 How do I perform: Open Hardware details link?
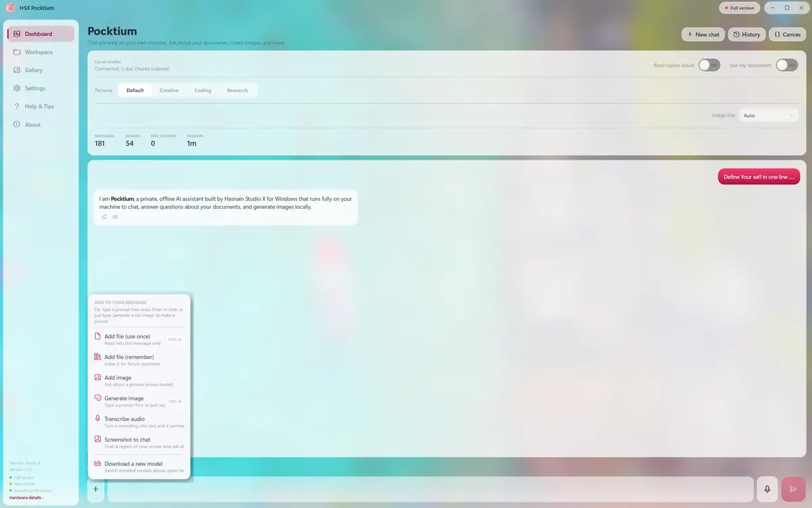[26, 498]
